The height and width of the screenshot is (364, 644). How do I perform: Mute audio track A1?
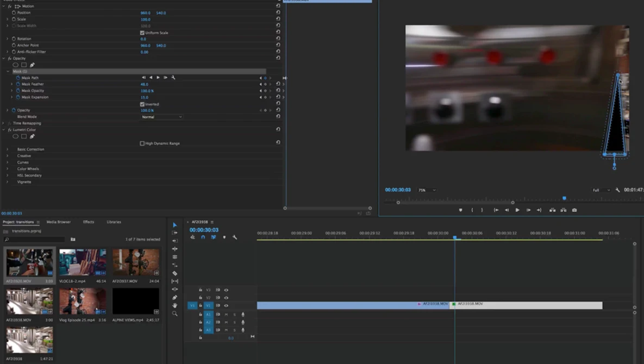(226, 315)
